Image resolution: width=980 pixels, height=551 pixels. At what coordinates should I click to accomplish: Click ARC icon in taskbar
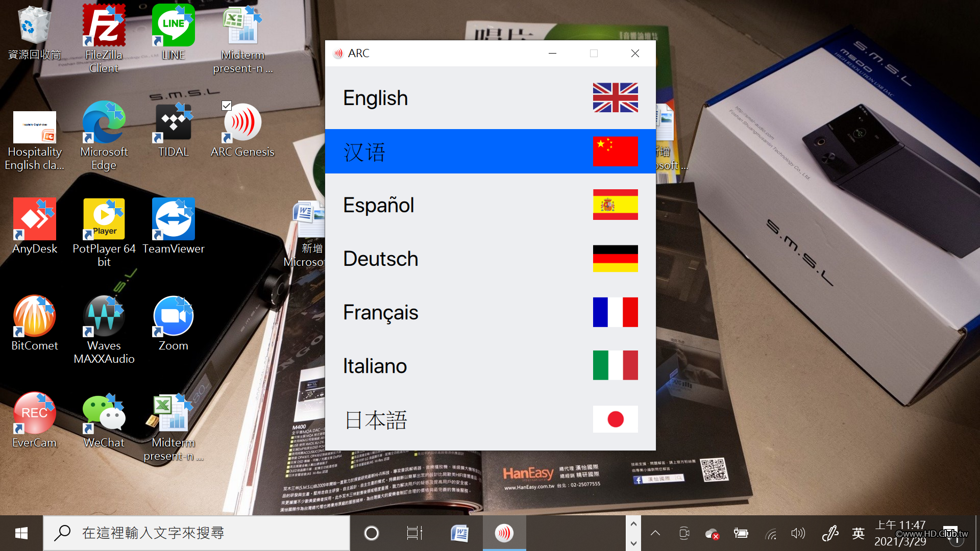point(504,533)
